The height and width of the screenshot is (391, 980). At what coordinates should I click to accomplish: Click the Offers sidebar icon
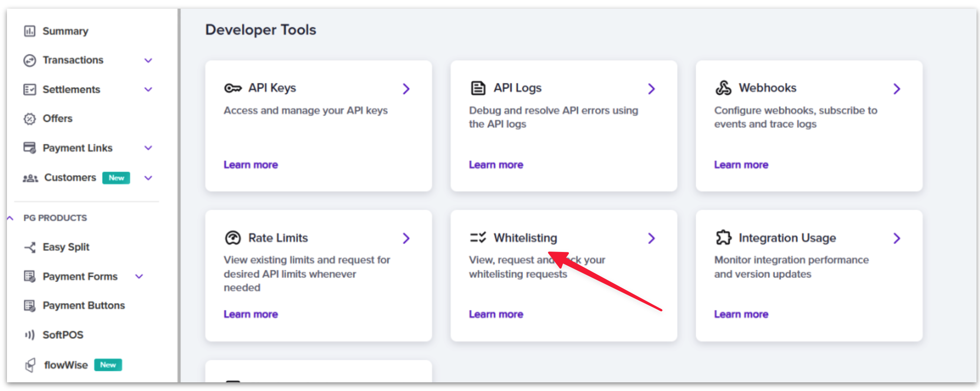(x=30, y=119)
